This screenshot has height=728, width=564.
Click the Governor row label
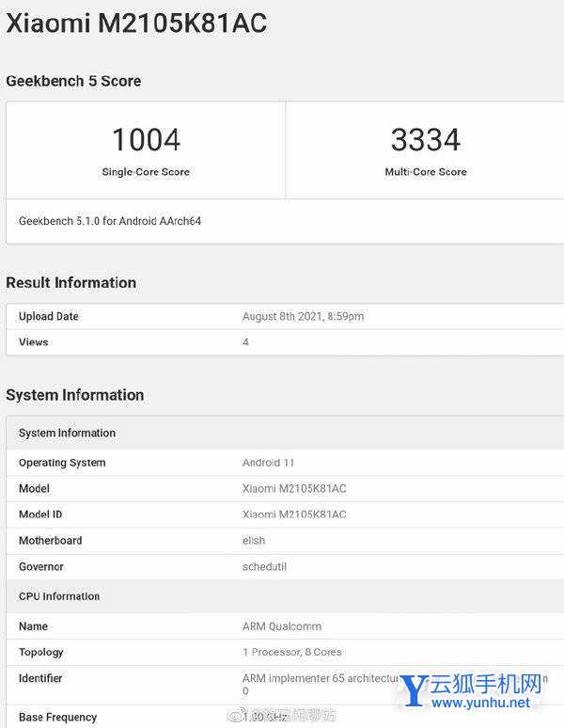click(41, 567)
